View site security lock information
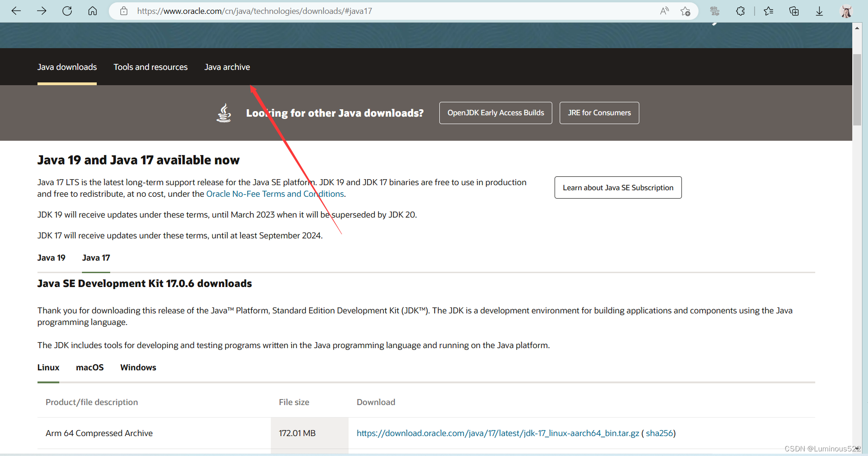This screenshot has width=868, height=456. click(124, 11)
